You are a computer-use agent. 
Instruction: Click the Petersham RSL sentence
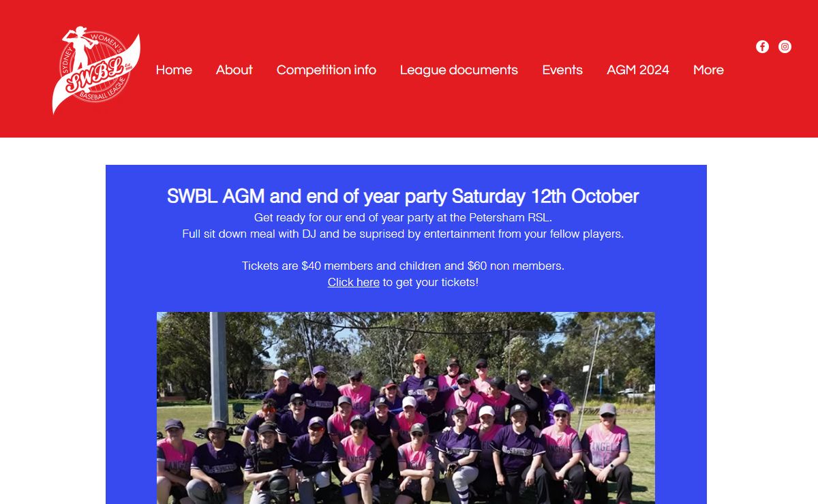pyautogui.click(x=403, y=218)
